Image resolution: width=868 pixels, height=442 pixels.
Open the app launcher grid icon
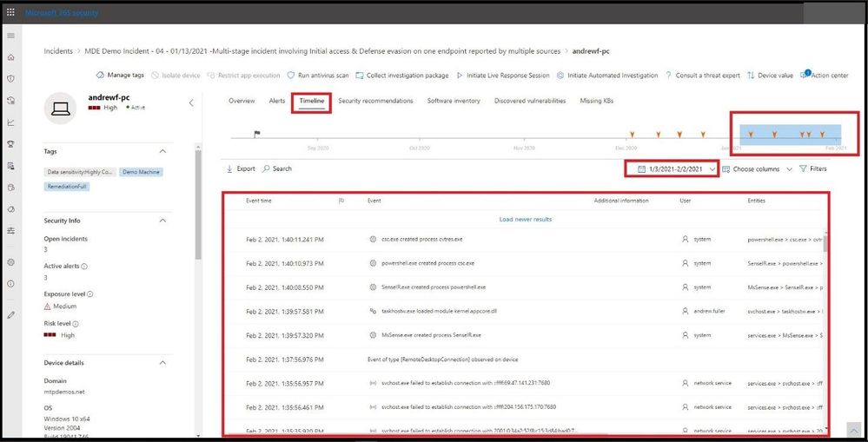coord(10,12)
